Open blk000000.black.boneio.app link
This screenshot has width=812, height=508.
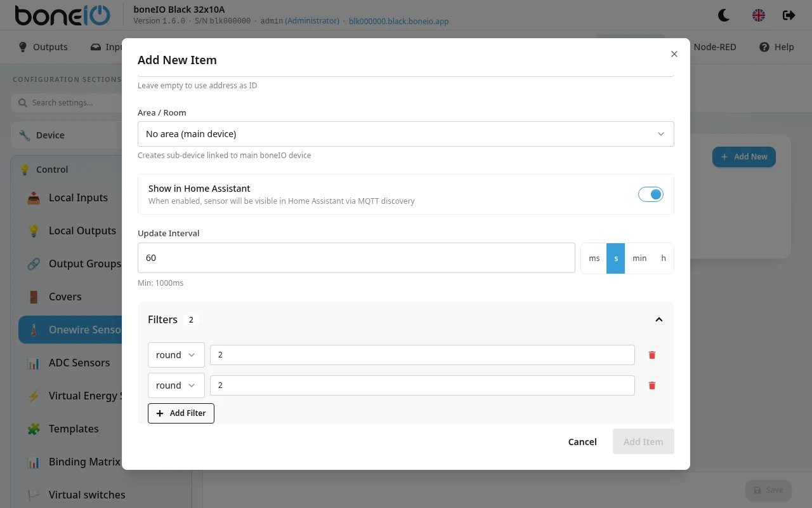pos(399,21)
